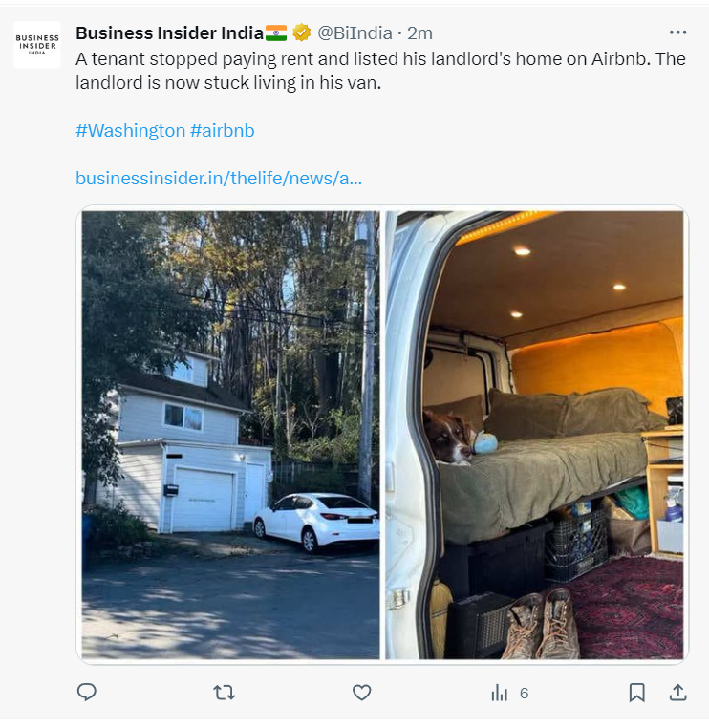Click the tweet text about the tenant
The width and height of the screenshot is (709, 728).
(380, 71)
